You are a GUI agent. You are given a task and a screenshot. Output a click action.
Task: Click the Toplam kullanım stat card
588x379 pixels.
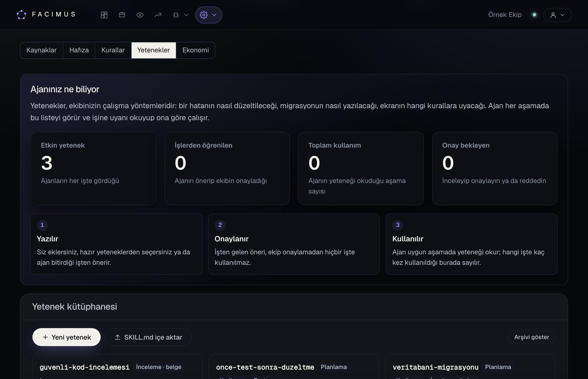pyautogui.click(x=361, y=169)
